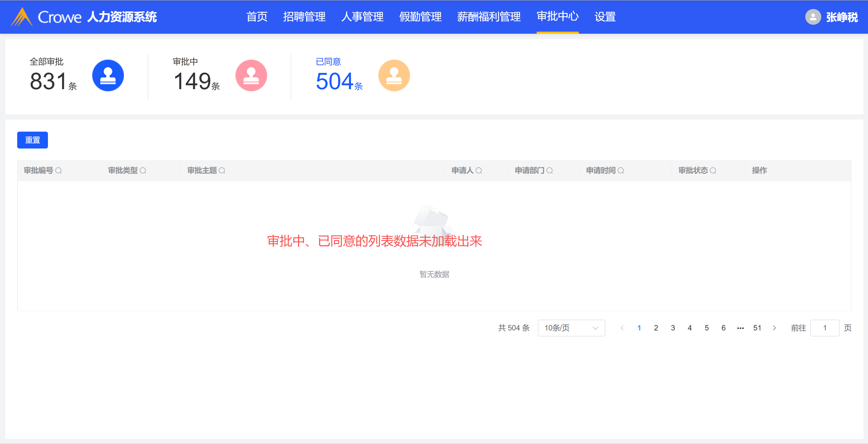Click search icon beside 审批主题 column
Viewport: 868px width, 444px height.
[222, 171]
